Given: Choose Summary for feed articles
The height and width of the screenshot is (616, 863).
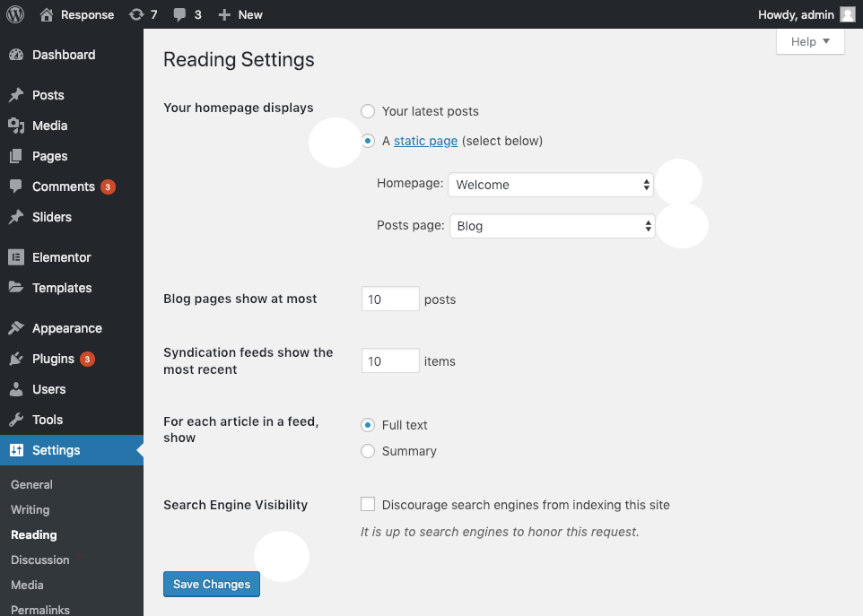Looking at the screenshot, I should coord(368,451).
